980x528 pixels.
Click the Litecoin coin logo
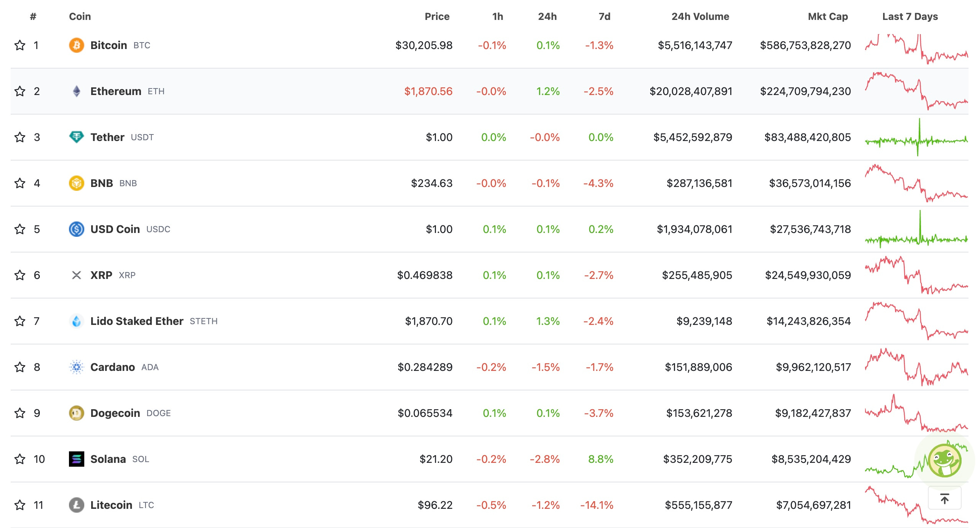point(76,505)
